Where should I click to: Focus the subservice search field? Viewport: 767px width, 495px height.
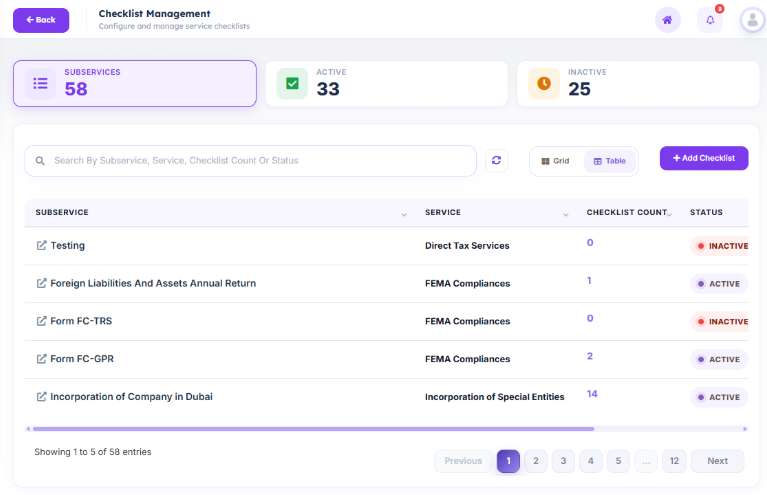(250, 160)
